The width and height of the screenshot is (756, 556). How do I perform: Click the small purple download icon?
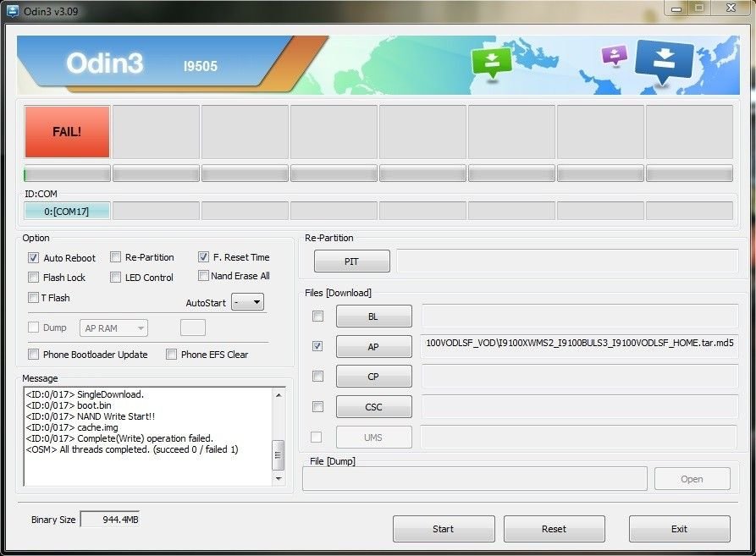pos(614,55)
